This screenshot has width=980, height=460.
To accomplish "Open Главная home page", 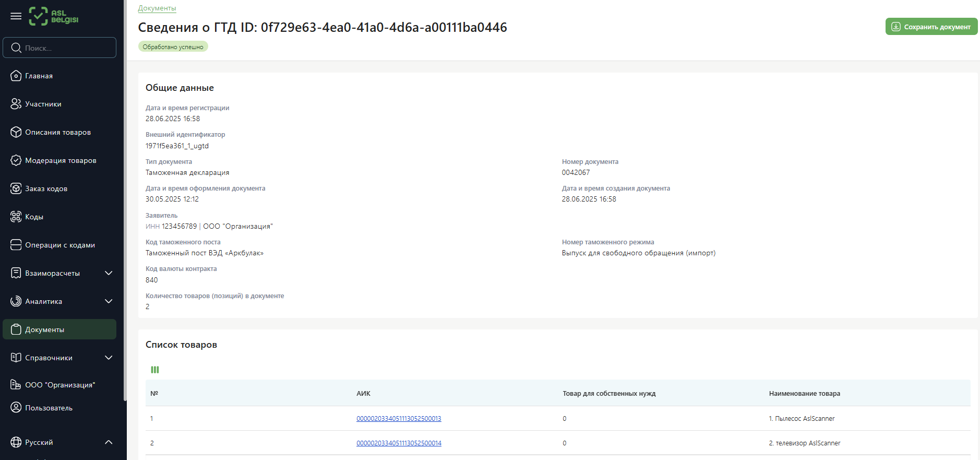I will click(x=39, y=76).
